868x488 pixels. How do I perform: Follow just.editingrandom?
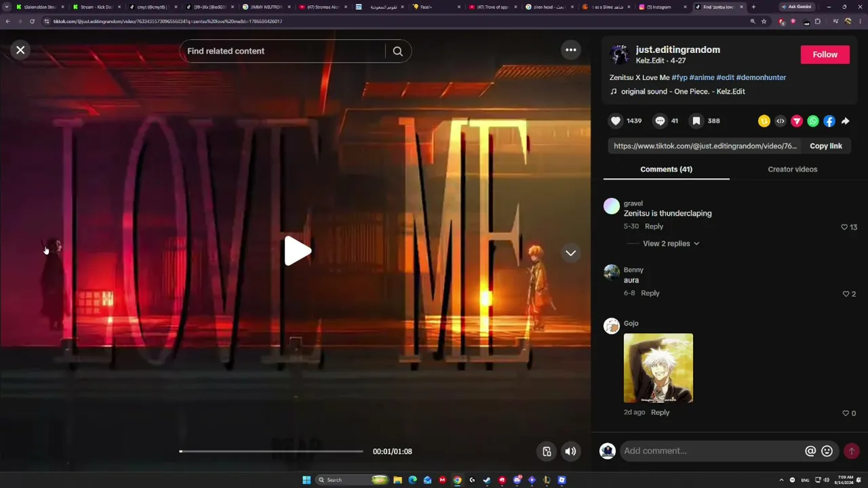tap(825, 55)
